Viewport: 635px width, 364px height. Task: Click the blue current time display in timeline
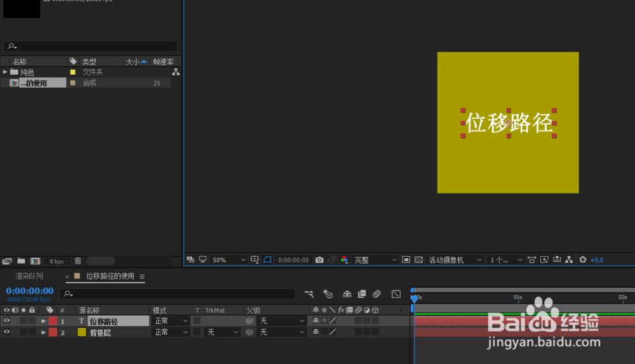coord(30,291)
